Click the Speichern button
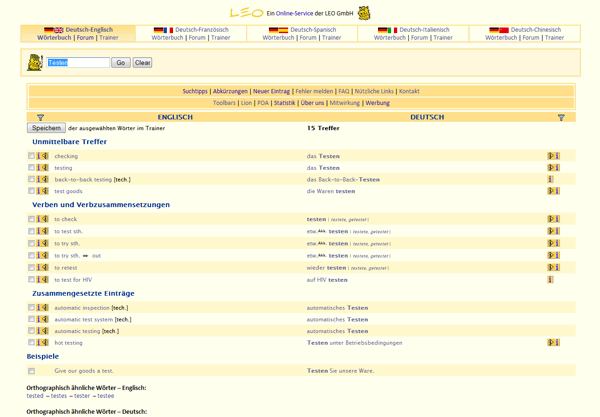 coord(46,128)
